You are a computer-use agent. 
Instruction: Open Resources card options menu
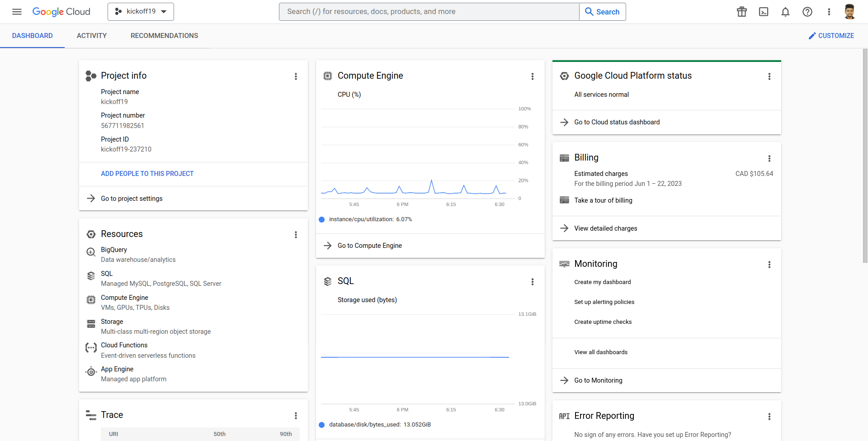coord(296,235)
